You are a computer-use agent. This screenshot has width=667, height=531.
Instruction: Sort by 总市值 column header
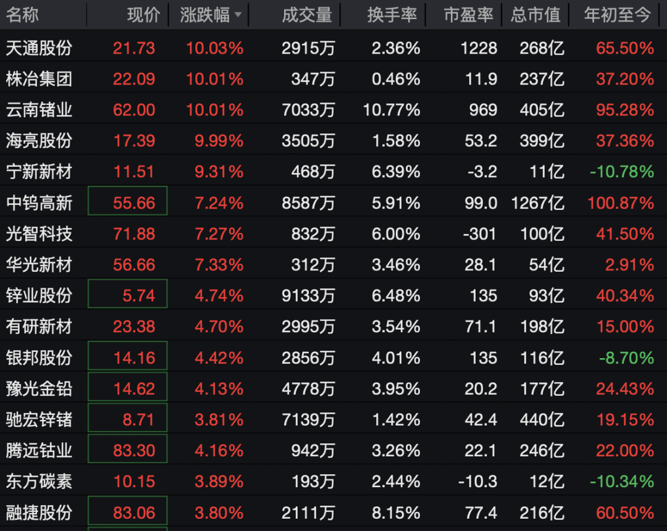(x=537, y=15)
